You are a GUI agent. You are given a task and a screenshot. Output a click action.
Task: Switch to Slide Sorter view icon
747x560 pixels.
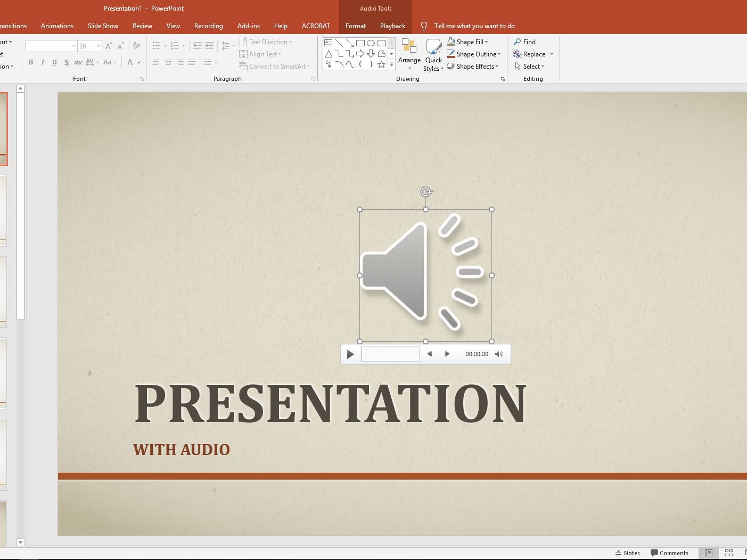point(729,553)
